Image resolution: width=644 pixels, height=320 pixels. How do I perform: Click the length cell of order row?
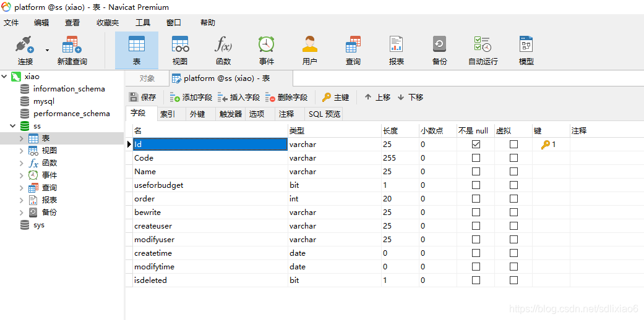(400, 198)
